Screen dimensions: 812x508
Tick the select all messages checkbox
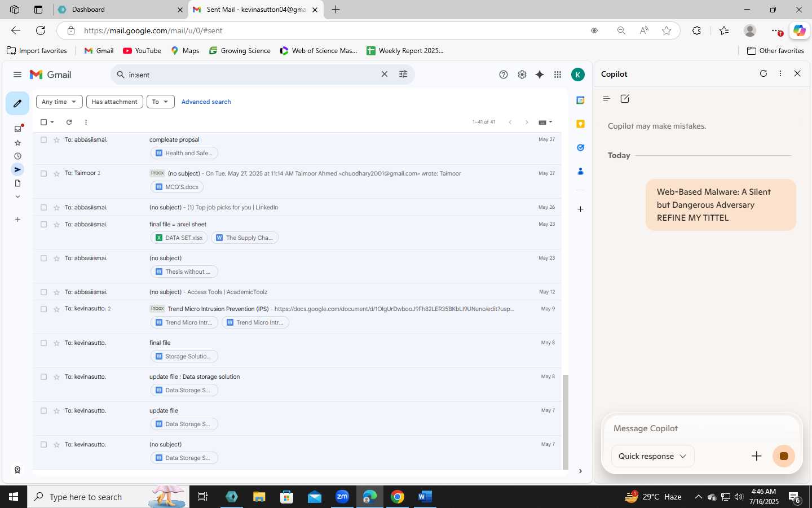[x=43, y=122]
